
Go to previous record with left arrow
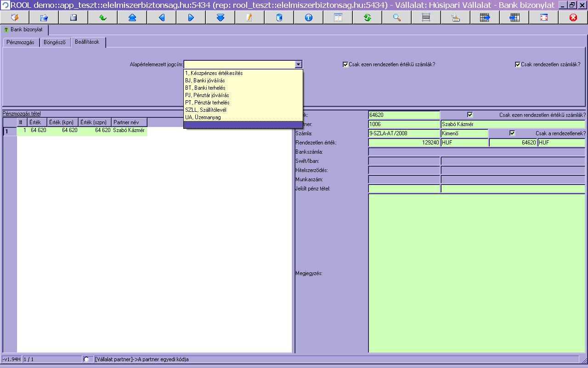pyautogui.click(x=161, y=17)
